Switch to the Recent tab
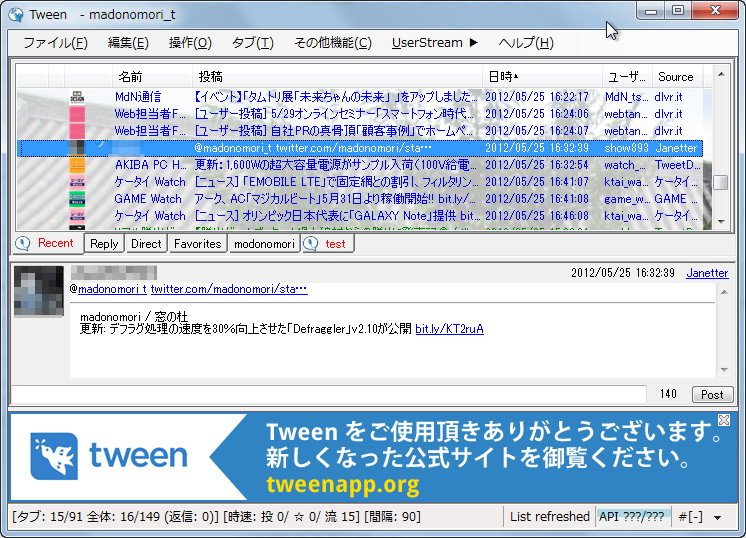This screenshot has height=538, width=746. (47, 243)
